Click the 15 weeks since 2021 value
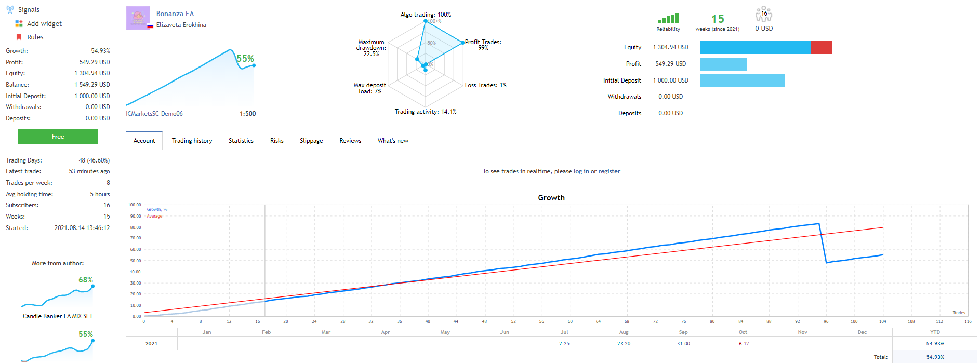 click(x=718, y=19)
